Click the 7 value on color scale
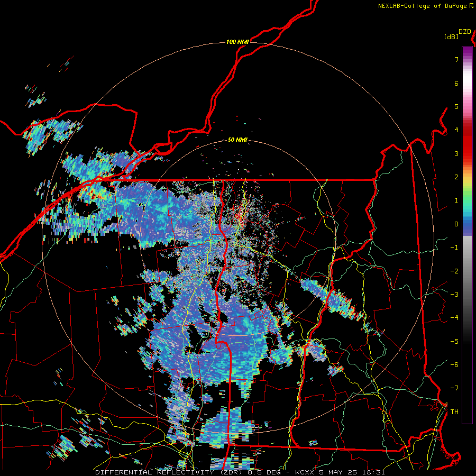 tap(456, 59)
